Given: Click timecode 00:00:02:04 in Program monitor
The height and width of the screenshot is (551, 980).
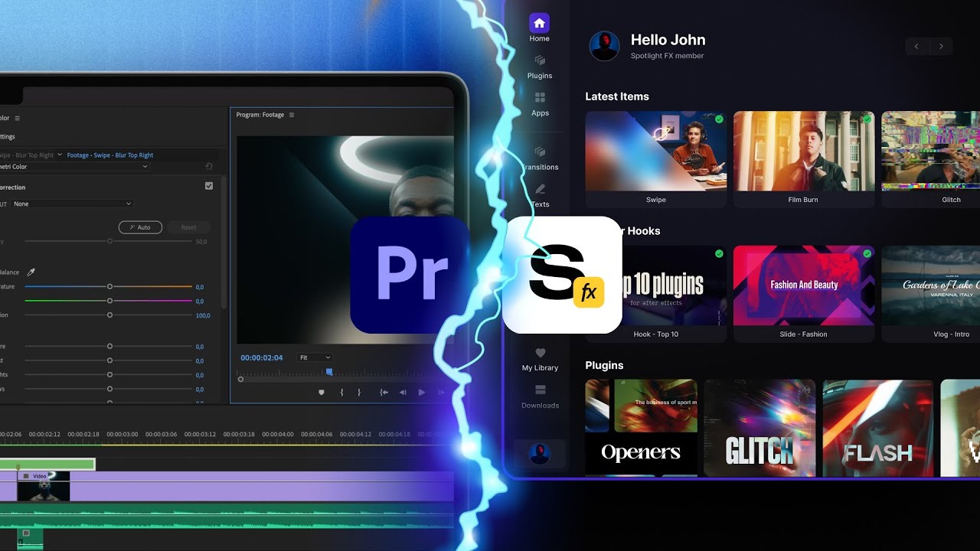Looking at the screenshot, I should pos(262,357).
